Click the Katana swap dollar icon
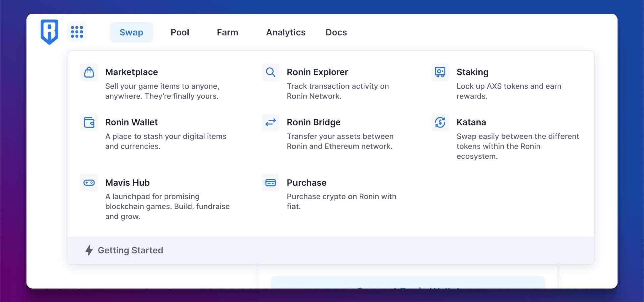The width and height of the screenshot is (644, 302). [x=440, y=122]
